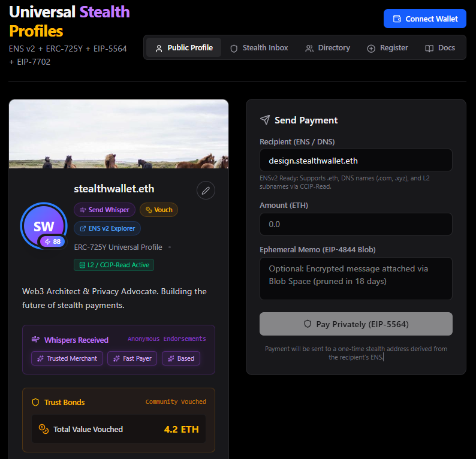476x459 pixels.
Task: Open the ENS v2 Explorer link
Action: (107, 228)
